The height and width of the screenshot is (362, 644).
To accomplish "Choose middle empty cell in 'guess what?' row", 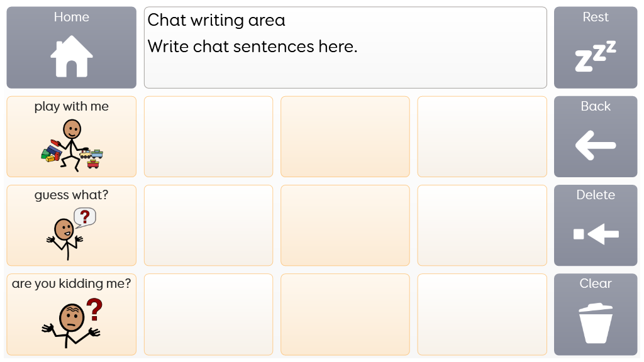I will [345, 225].
